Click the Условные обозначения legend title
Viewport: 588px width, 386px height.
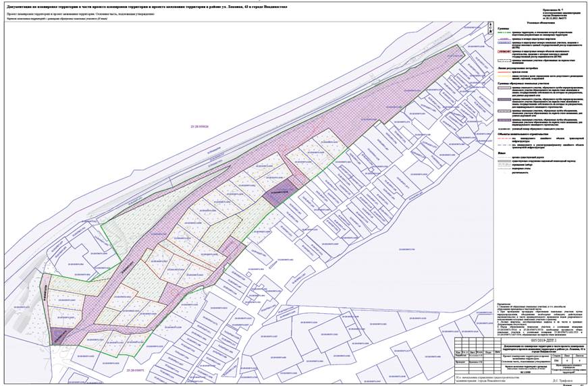(537, 24)
